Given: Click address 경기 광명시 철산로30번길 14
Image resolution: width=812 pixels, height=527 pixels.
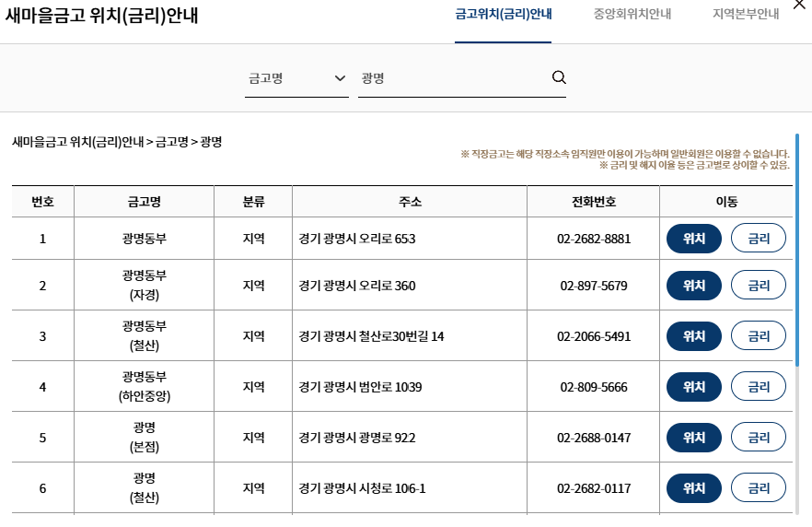Looking at the screenshot, I should click(x=371, y=336).
